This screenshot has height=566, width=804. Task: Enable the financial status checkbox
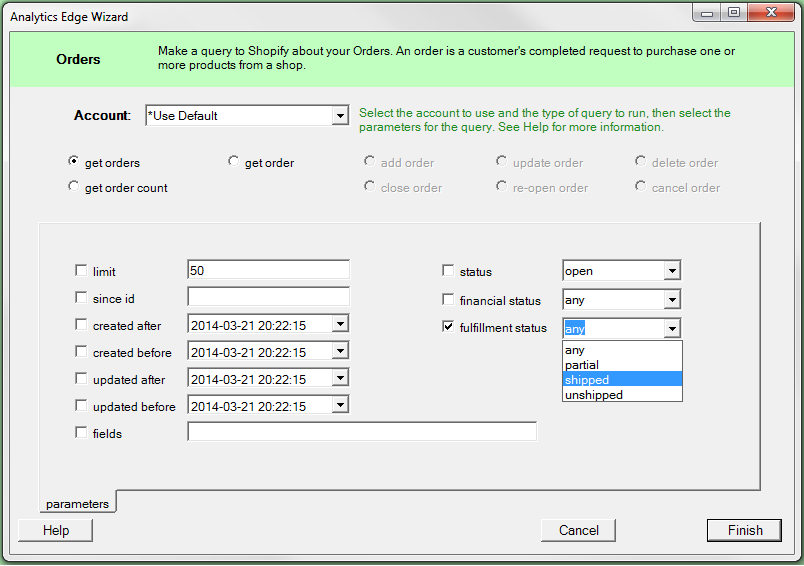[448, 300]
